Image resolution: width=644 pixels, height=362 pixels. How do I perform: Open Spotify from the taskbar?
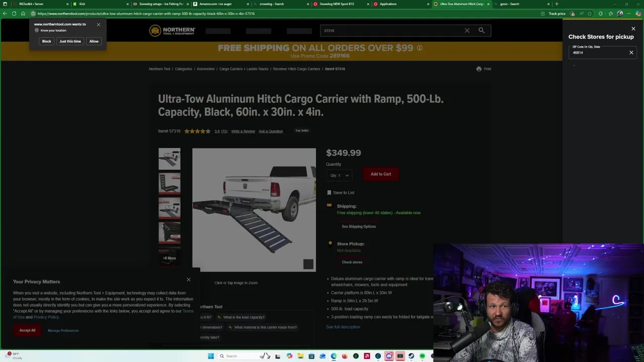(x=422, y=356)
